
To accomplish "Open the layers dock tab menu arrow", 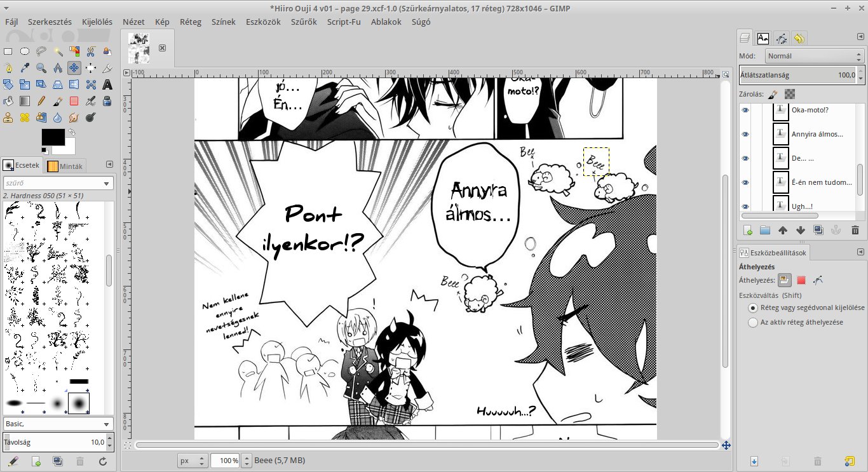I will pos(860,38).
